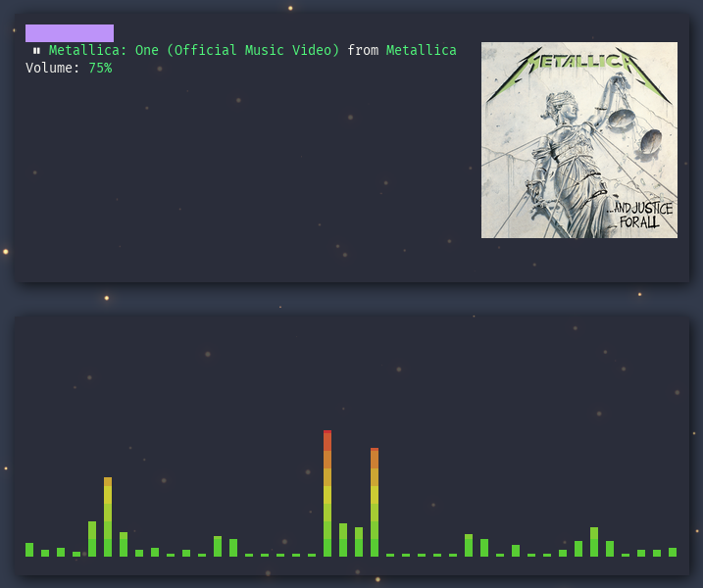703x588 pixels.
Task: Click the volume value '75%'
Action: pos(100,69)
